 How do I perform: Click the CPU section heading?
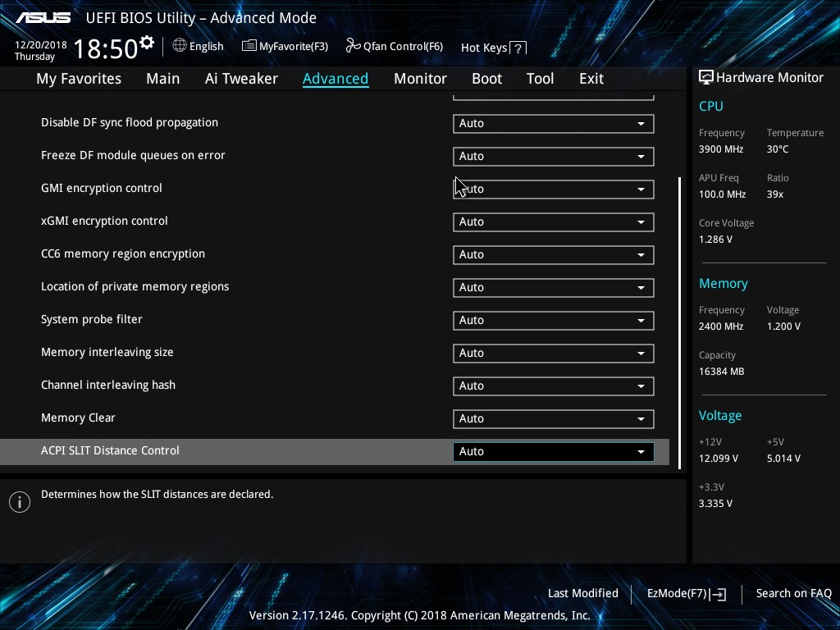coord(711,106)
